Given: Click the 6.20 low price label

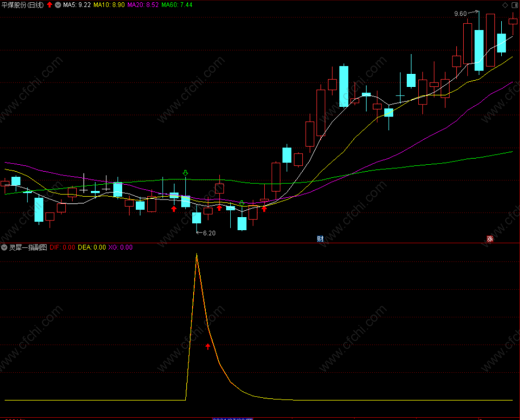Looking at the screenshot, I should tap(209, 233).
